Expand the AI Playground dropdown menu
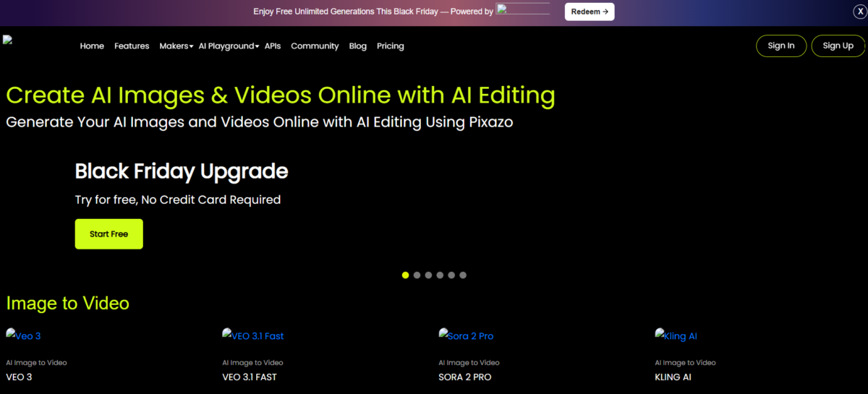Screen dimensions: 868x394 pos(229,46)
